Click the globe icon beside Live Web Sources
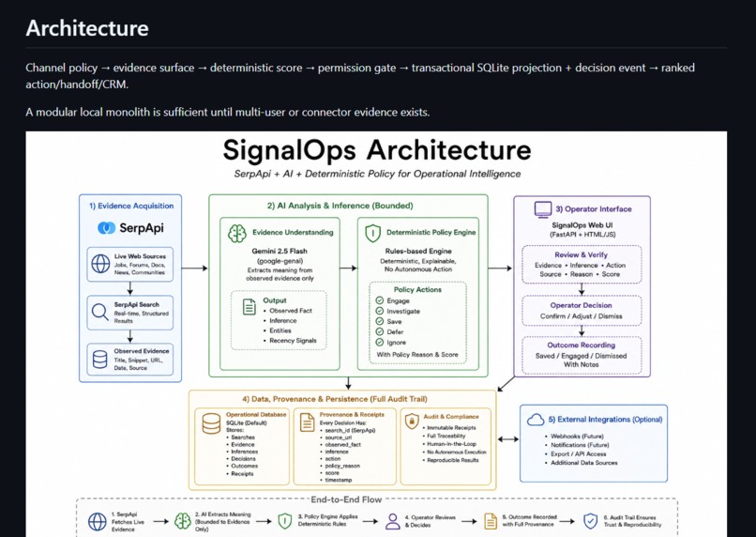The image size is (756, 537). tap(100, 264)
